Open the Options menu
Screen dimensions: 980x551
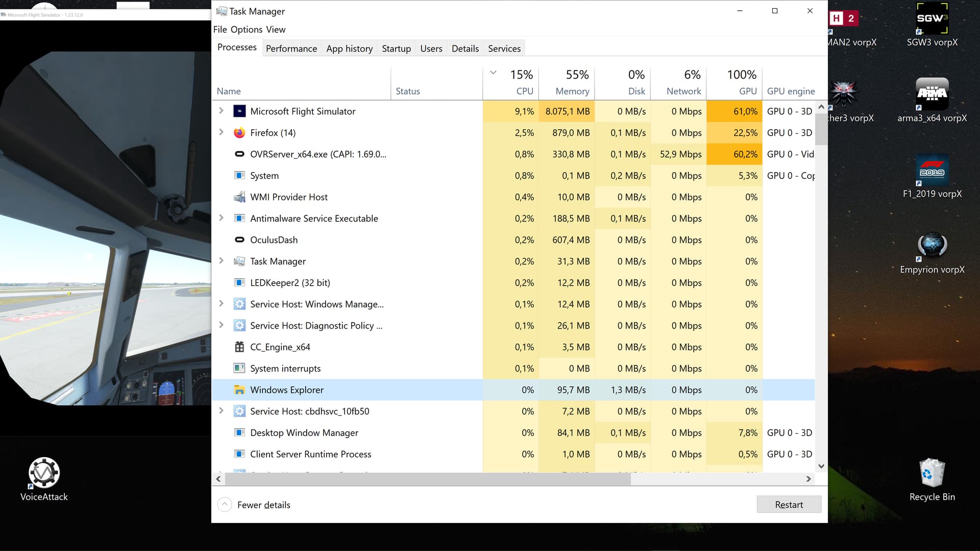point(246,30)
